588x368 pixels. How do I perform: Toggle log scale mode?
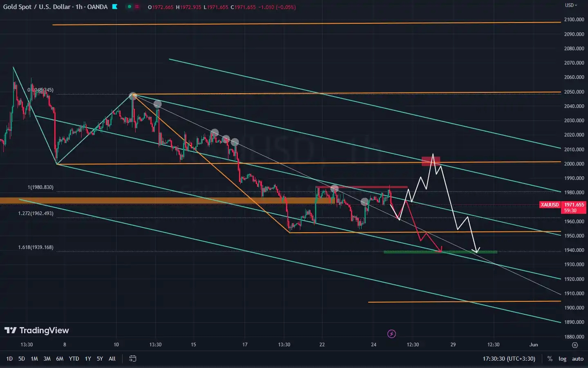click(x=563, y=359)
